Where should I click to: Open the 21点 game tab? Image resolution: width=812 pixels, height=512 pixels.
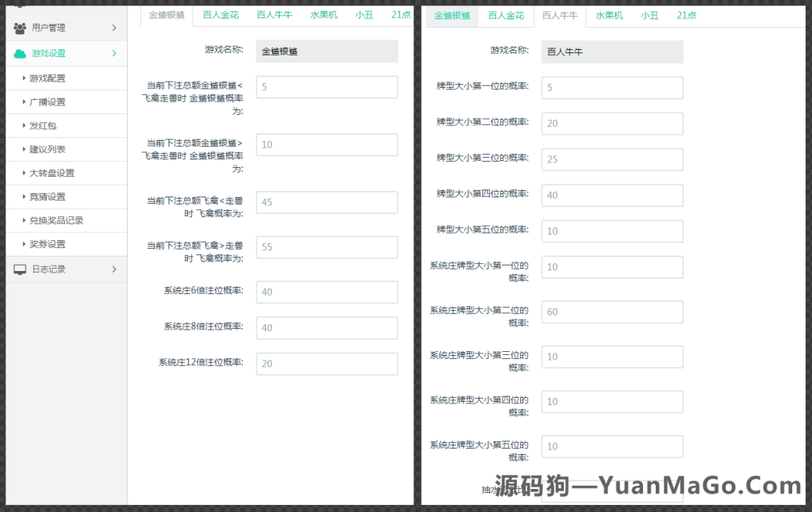(x=400, y=13)
